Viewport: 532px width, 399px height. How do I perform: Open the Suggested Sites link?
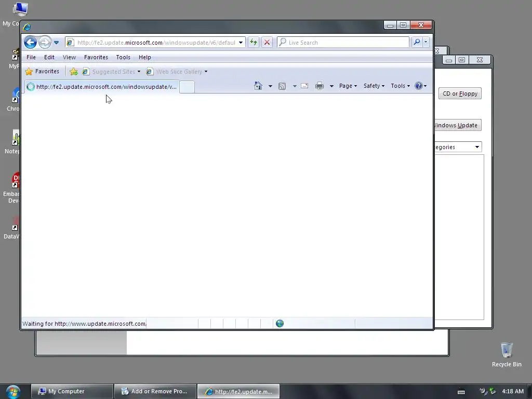point(111,72)
